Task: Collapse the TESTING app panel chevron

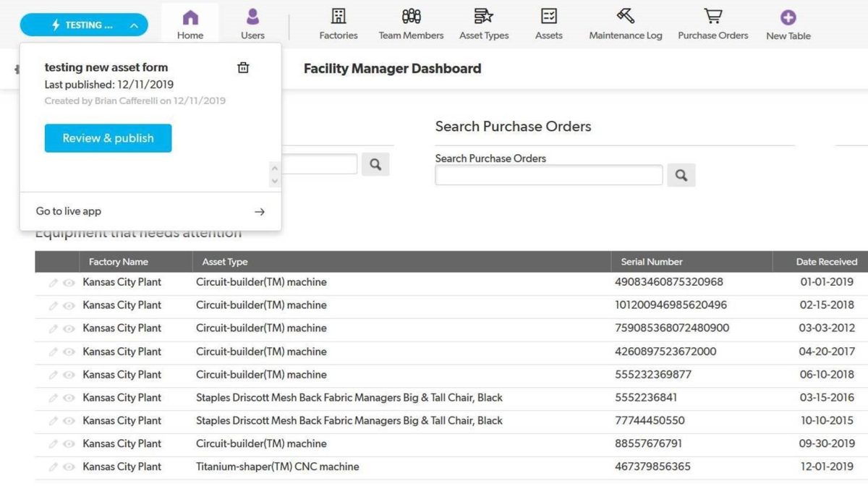Action: [134, 24]
